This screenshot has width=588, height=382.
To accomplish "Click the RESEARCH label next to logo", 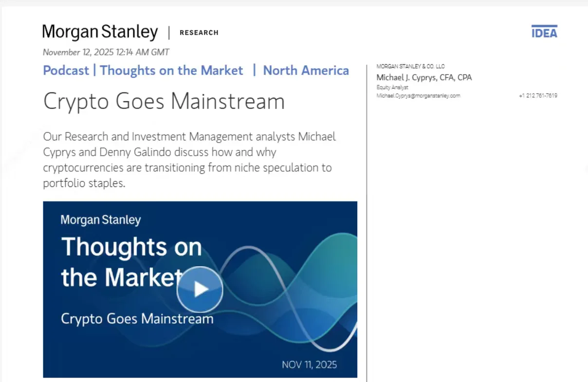I will (x=199, y=33).
